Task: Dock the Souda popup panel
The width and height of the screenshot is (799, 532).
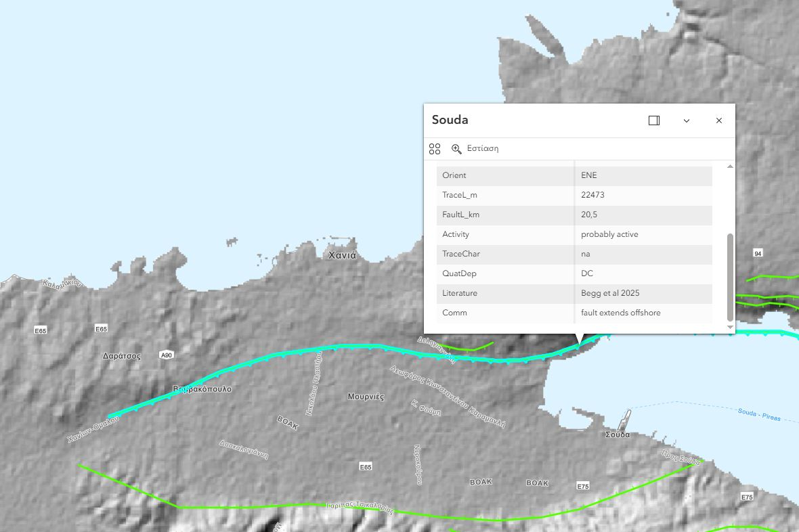Action: click(653, 120)
